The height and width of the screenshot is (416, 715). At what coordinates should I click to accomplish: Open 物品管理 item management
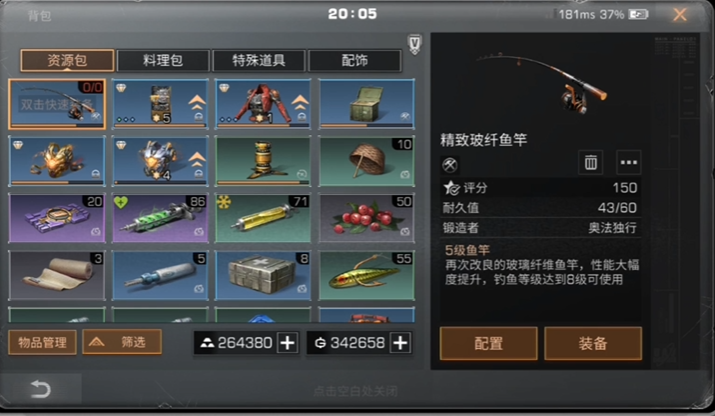point(42,342)
